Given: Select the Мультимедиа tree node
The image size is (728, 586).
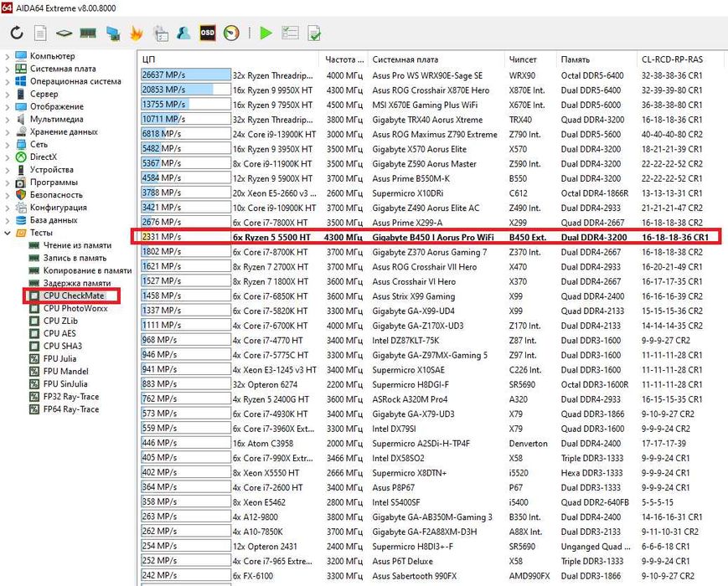Looking at the screenshot, I should (x=57, y=119).
